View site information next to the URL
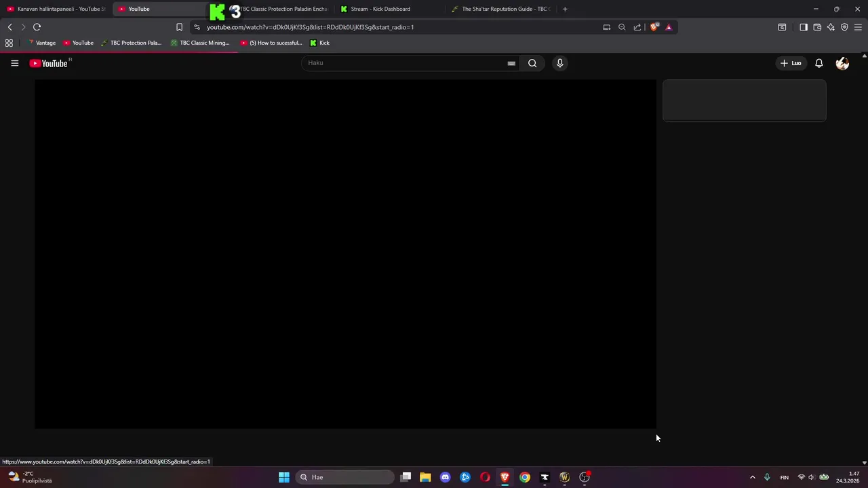 [x=197, y=27]
